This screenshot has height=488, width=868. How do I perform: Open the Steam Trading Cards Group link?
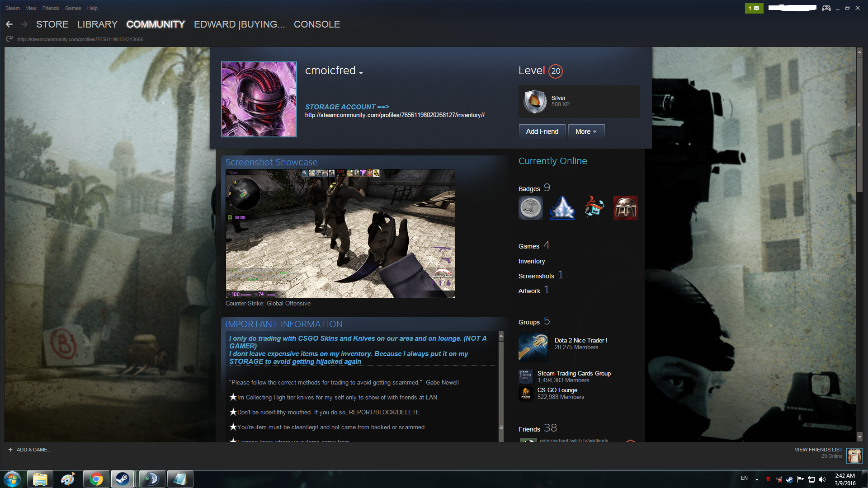click(574, 373)
